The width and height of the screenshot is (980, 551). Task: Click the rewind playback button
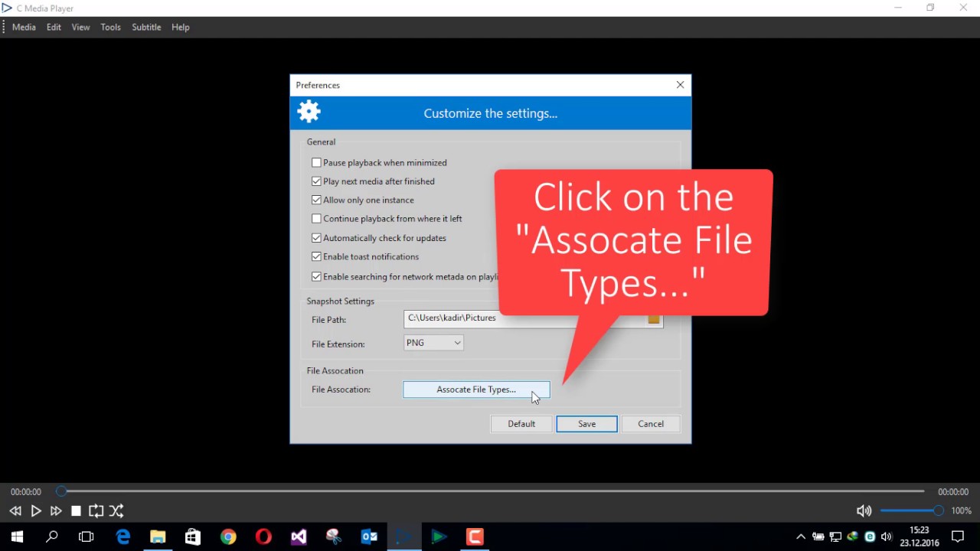15,510
